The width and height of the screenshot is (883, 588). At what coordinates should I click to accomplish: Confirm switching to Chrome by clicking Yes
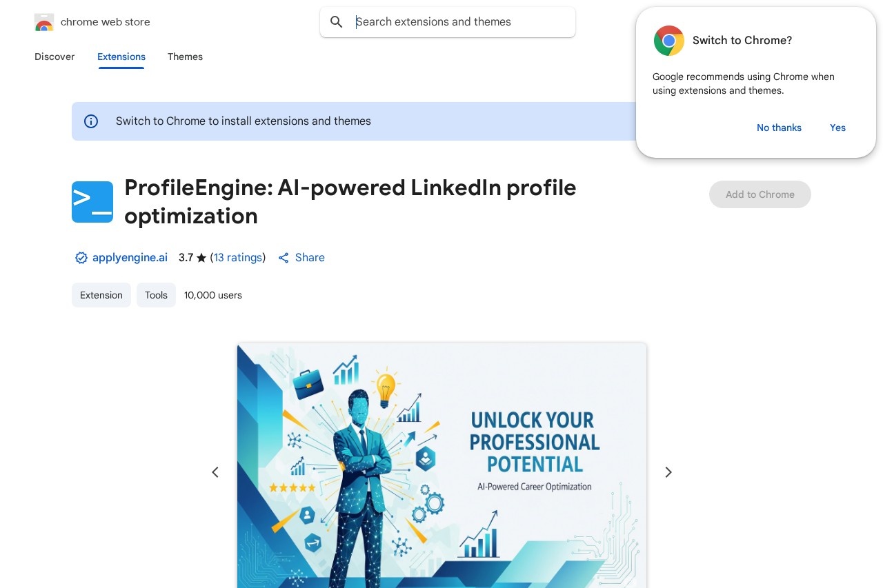[837, 128]
